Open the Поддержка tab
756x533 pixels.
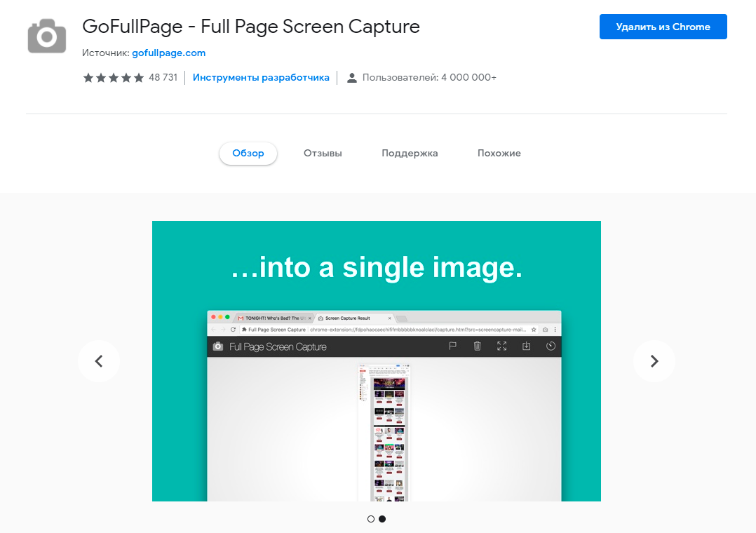(410, 154)
